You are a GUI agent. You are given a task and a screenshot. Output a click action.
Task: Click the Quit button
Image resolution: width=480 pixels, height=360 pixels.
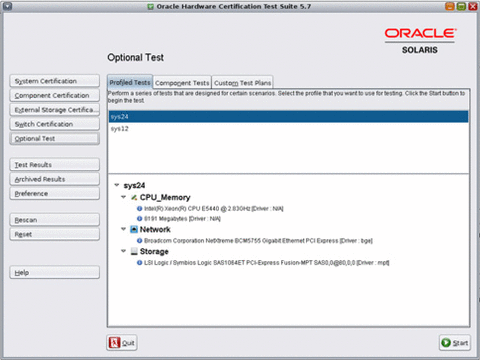122,343
